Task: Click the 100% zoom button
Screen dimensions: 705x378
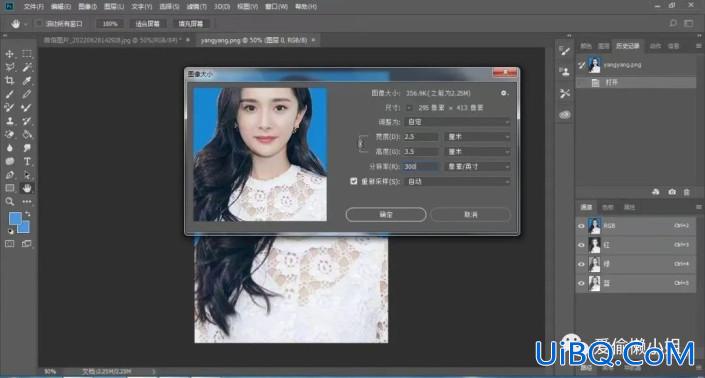Action: coord(110,24)
